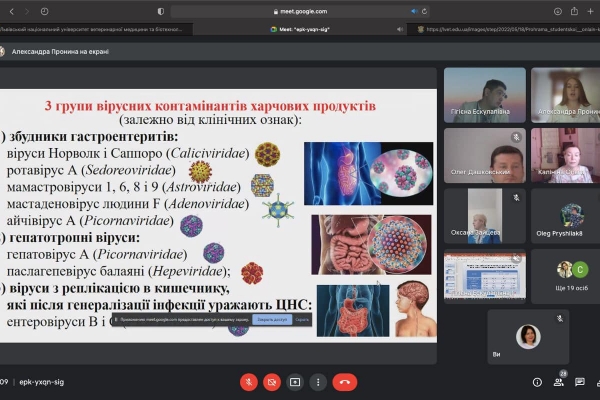The image size is (600, 400).
Task: Open chat panel icon
Action: coord(580,382)
